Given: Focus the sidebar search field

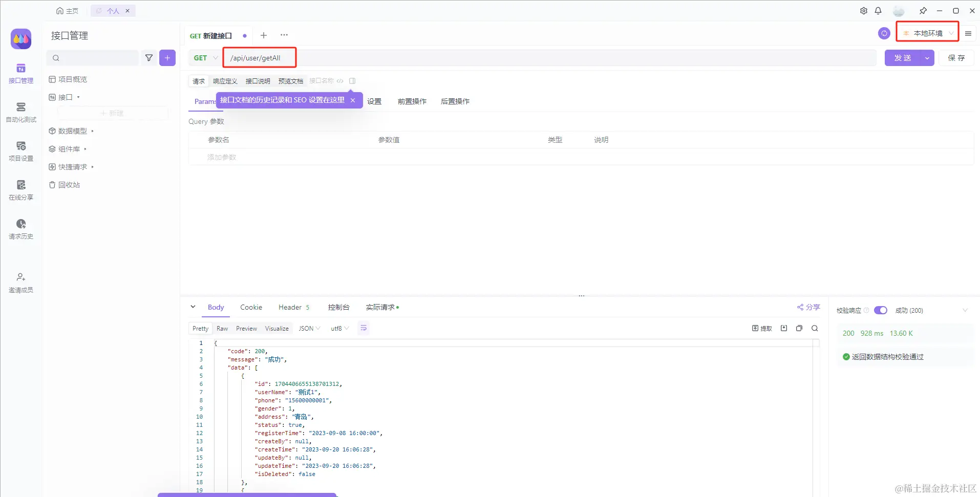Looking at the screenshot, I should click(93, 58).
